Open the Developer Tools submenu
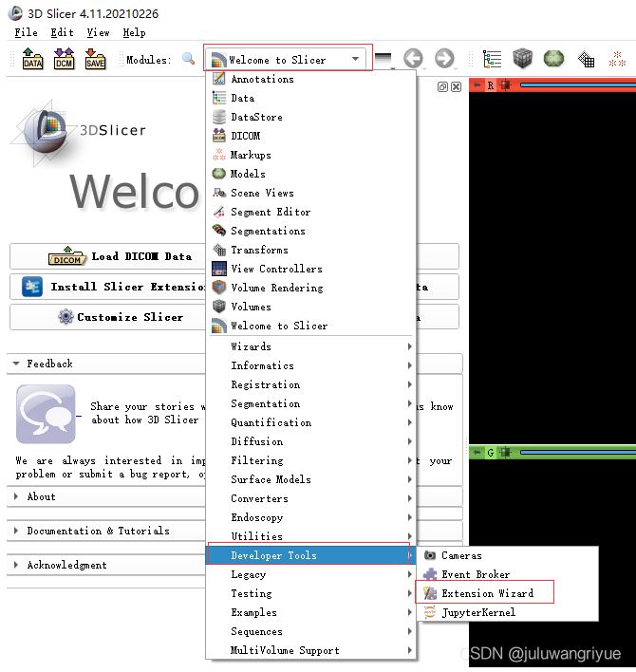Image resolution: width=636 pixels, height=672 pixels. [310, 555]
